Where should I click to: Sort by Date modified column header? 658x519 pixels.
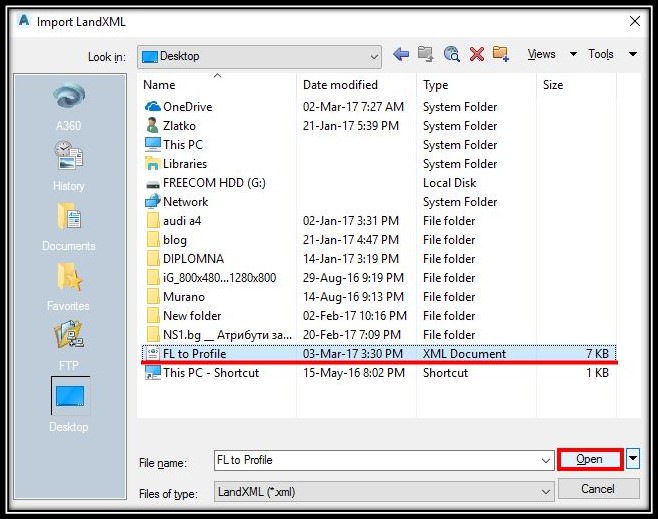pos(356,85)
